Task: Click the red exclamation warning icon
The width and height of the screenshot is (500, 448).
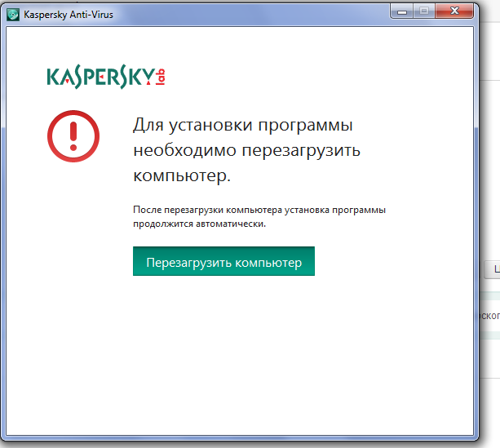Action: [73, 136]
